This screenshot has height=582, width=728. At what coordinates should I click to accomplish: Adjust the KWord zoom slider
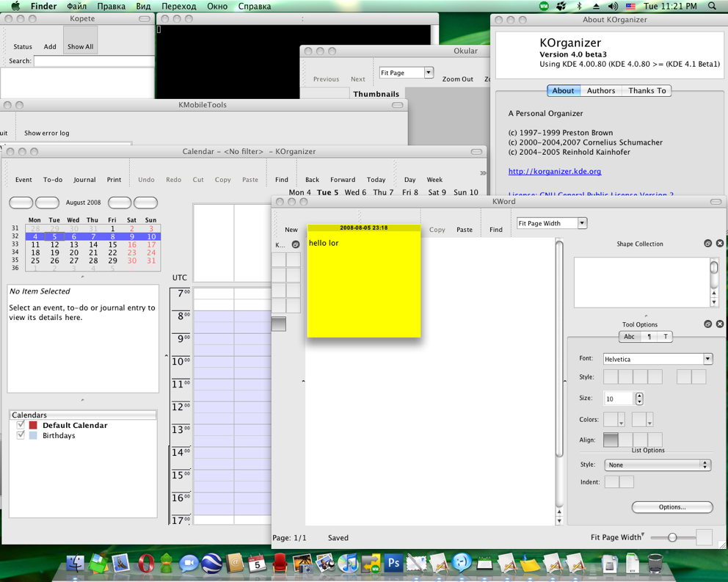(x=671, y=538)
